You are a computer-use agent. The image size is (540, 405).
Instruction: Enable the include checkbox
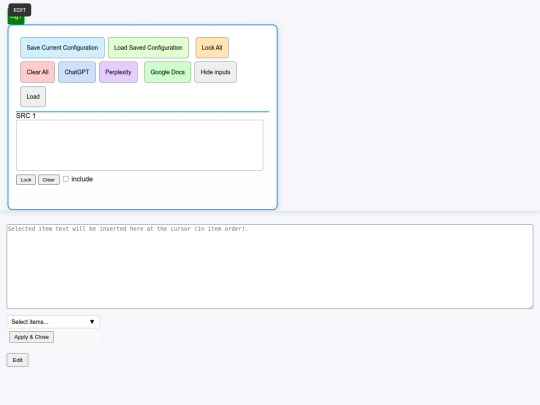point(66,179)
